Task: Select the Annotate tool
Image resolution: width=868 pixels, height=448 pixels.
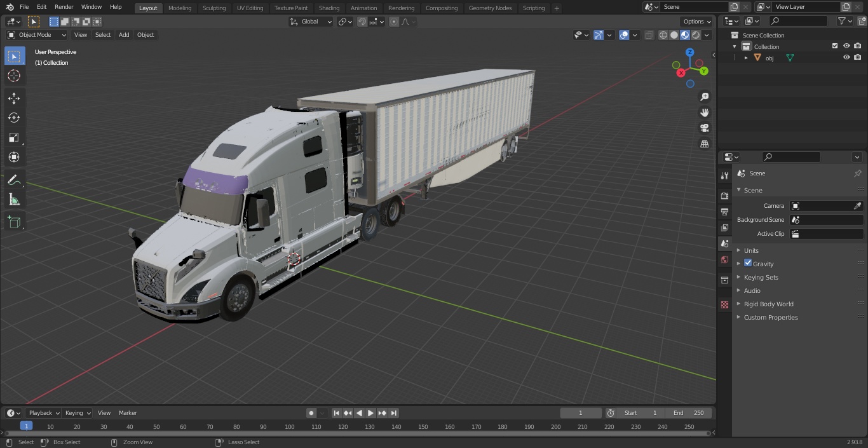Action: point(14,180)
